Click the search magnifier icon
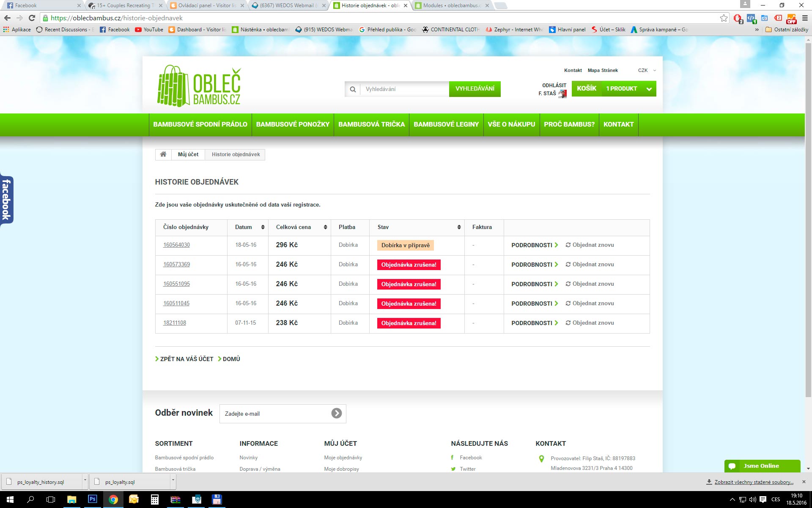Image resolution: width=812 pixels, height=508 pixels. [353, 89]
